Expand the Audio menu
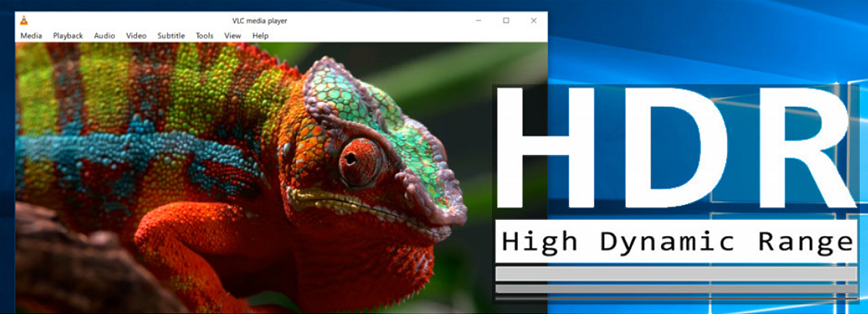The width and height of the screenshot is (868, 314). 104,35
